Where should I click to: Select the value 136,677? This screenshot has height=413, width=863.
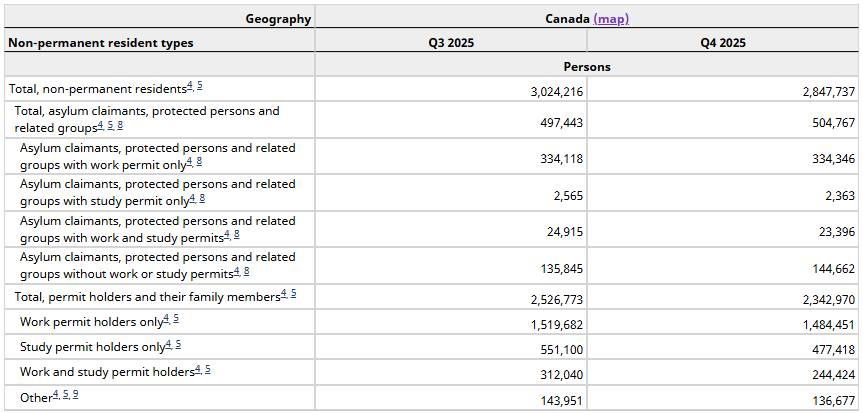click(x=833, y=400)
